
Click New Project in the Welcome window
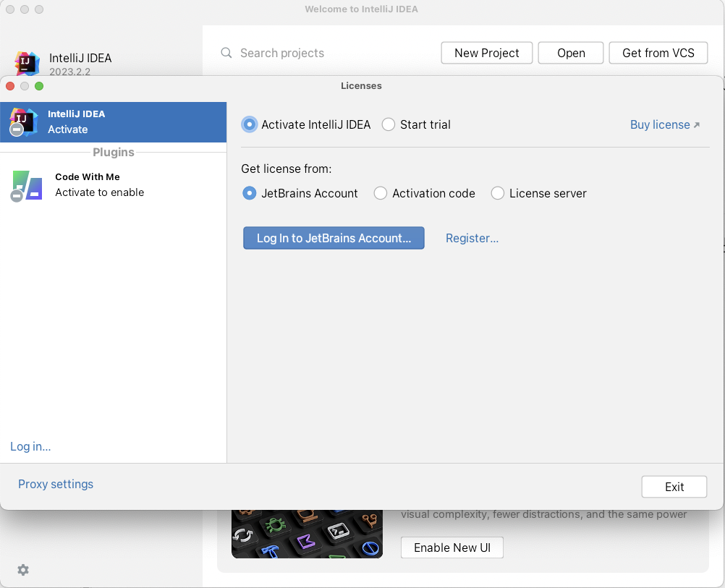(x=487, y=53)
